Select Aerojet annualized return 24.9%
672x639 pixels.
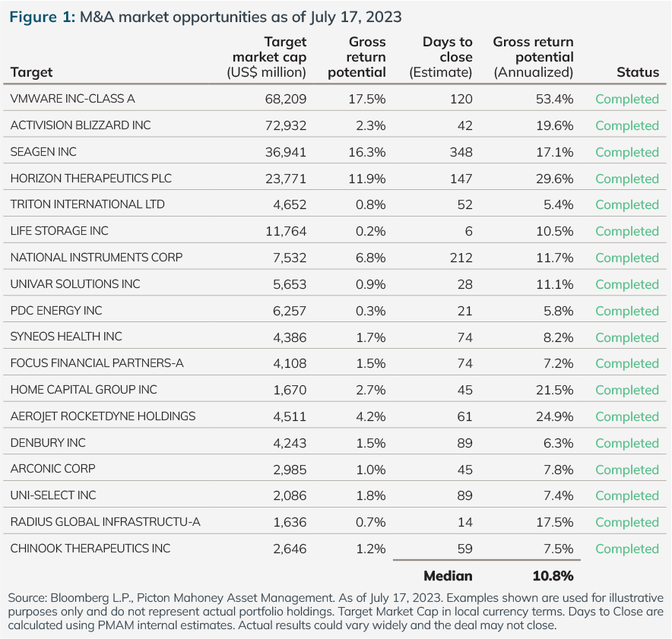[x=555, y=416]
